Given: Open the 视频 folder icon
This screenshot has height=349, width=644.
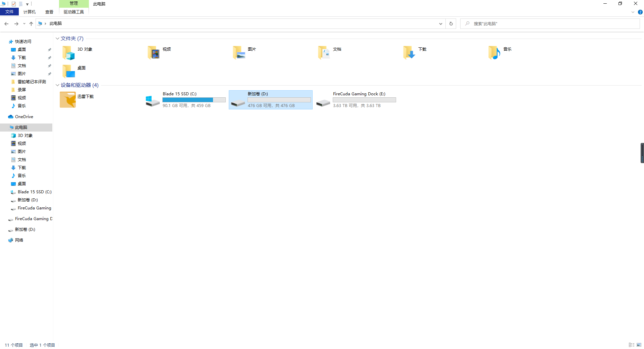Looking at the screenshot, I should tap(154, 53).
